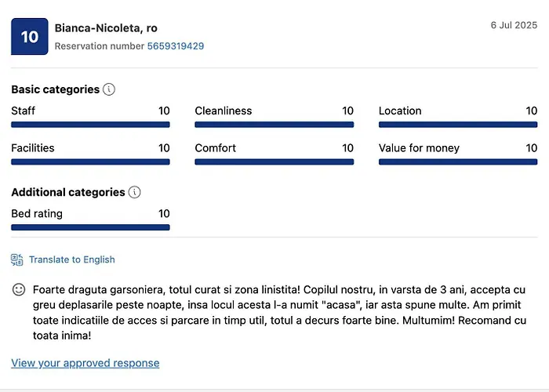Click the Facilities rating bar
The height and width of the screenshot is (392, 549).
click(90, 162)
